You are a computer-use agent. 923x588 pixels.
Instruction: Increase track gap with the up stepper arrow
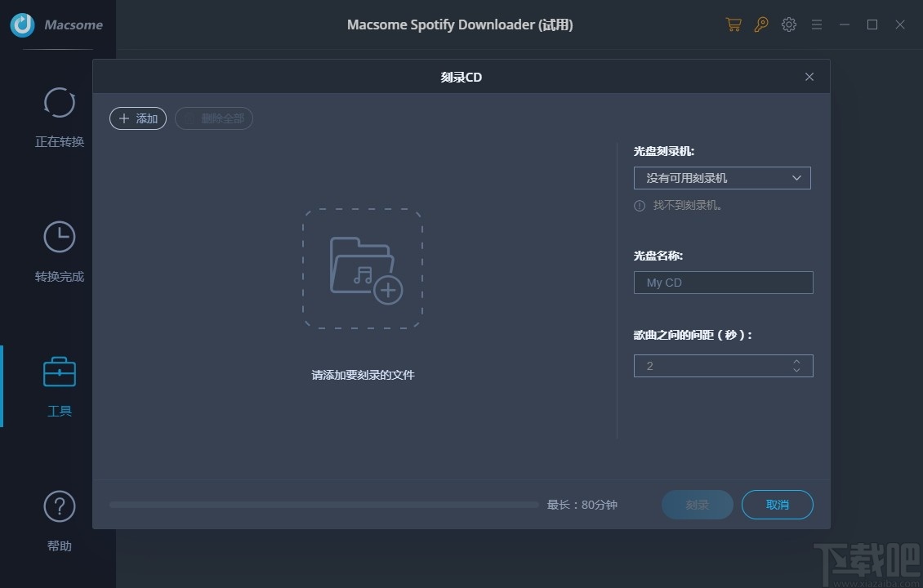coord(796,361)
